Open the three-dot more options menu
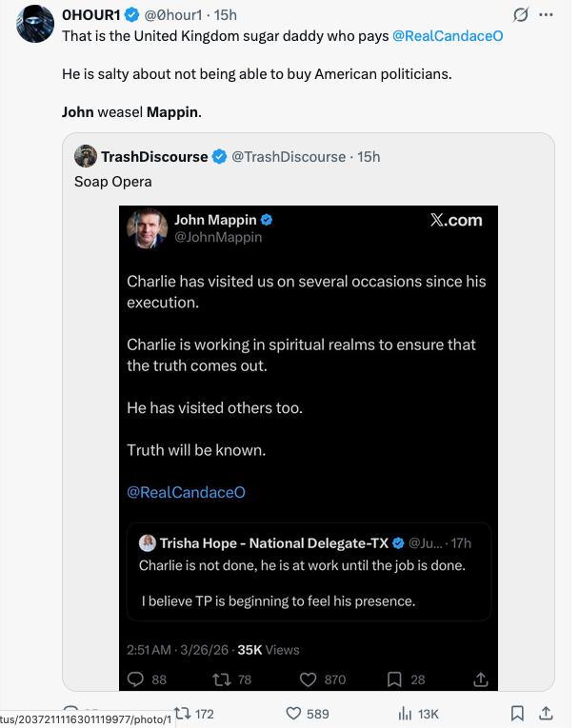This screenshot has height=728, width=579. (546, 15)
